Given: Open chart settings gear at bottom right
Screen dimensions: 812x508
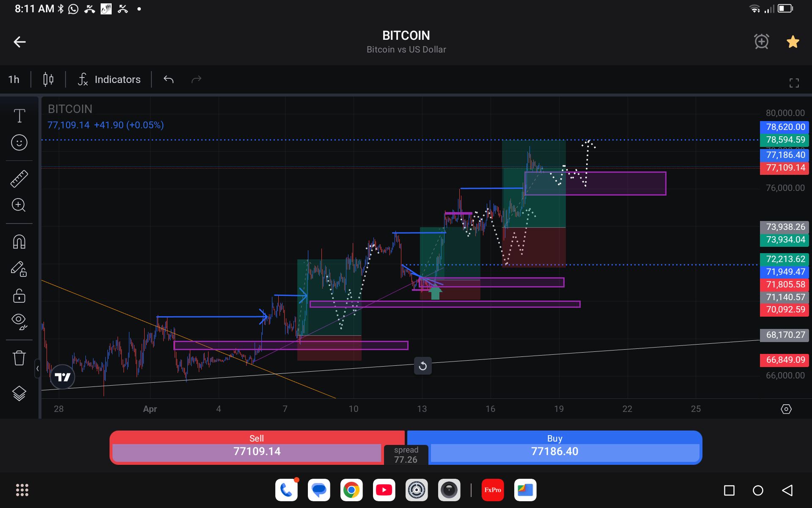Looking at the screenshot, I should click(786, 409).
